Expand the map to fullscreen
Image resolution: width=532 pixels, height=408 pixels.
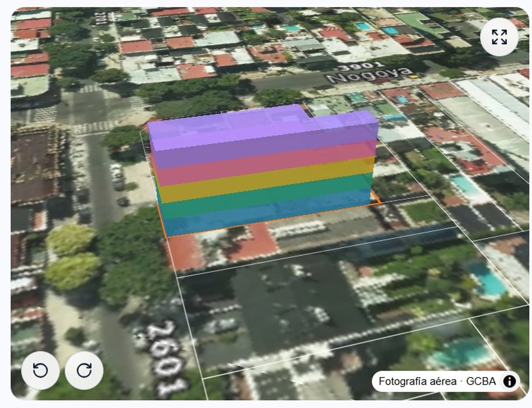tap(499, 37)
